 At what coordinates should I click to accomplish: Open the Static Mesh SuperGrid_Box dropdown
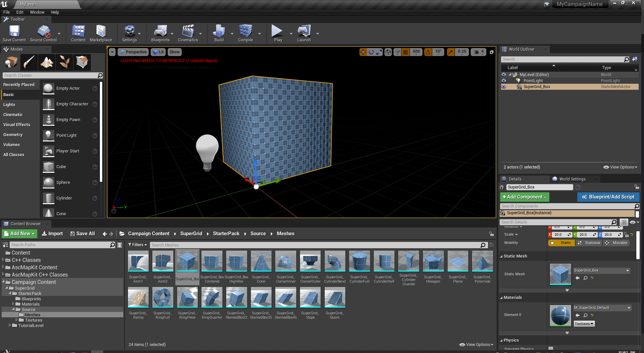[602, 271]
